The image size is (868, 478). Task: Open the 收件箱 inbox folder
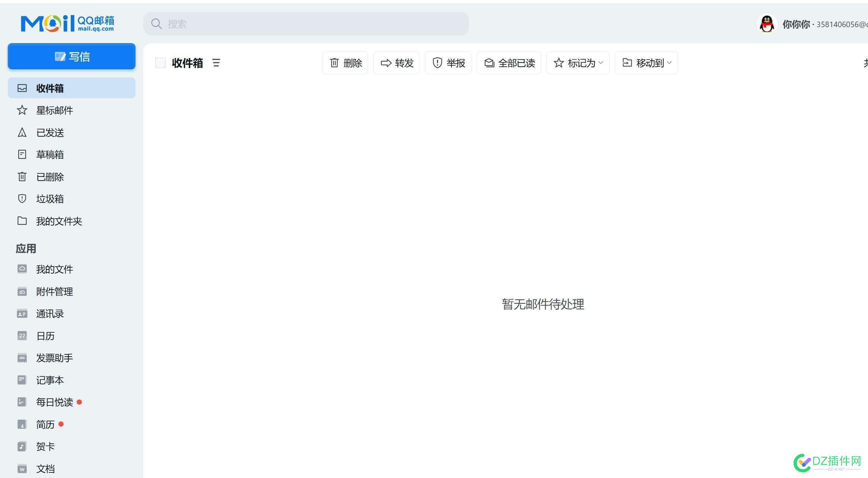pyautogui.click(x=71, y=88)
